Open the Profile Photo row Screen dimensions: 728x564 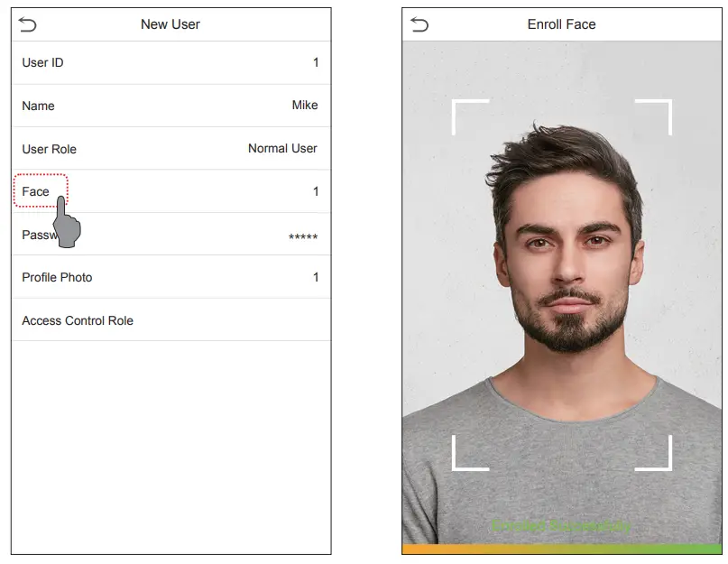click(170, 277)
